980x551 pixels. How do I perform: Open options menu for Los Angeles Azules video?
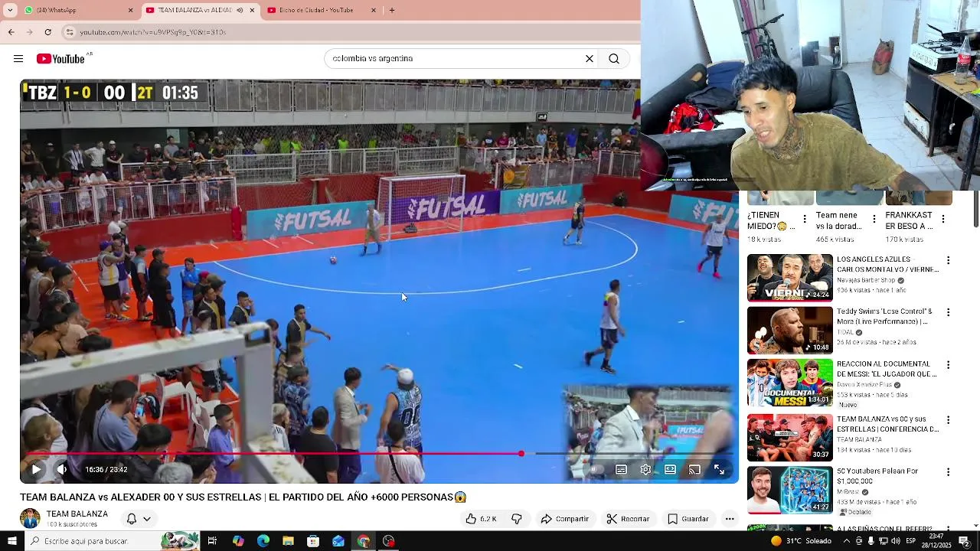pyautogui.click(x=948, y=261)
